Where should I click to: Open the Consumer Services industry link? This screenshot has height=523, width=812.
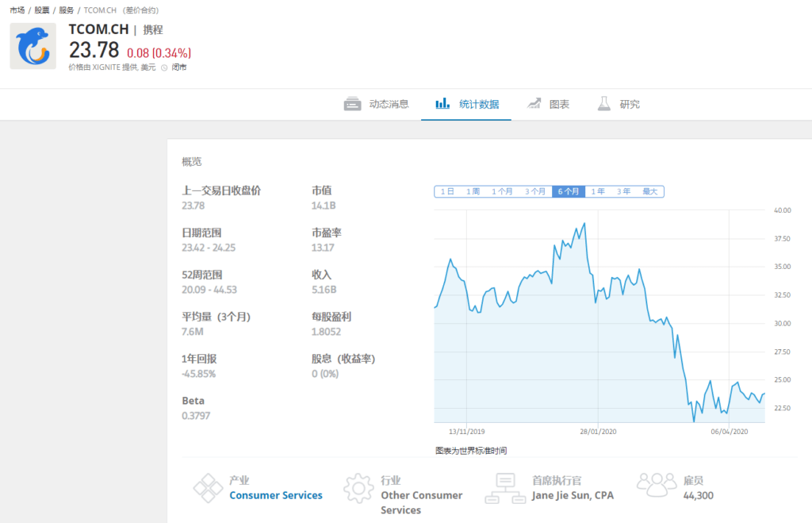point(276,495)
